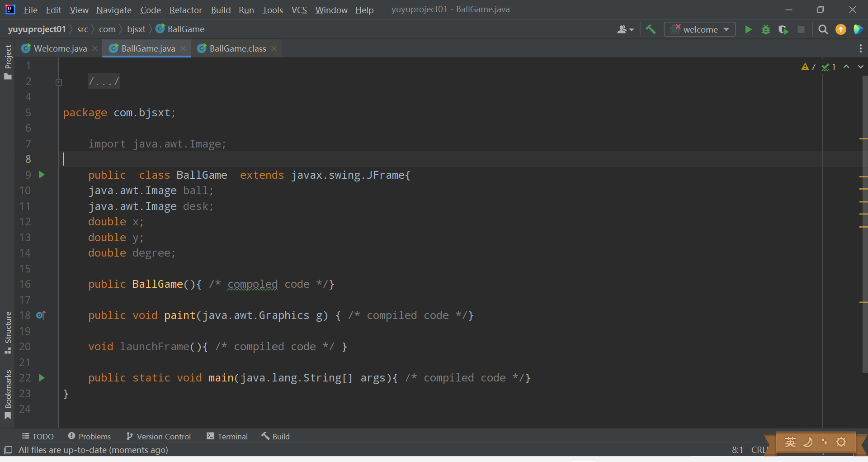Image resolution: width=868 pixels, height=462 pixels.
Task: Click the yuyuproject01 breadcrumb
Action: tap(37, 29)
